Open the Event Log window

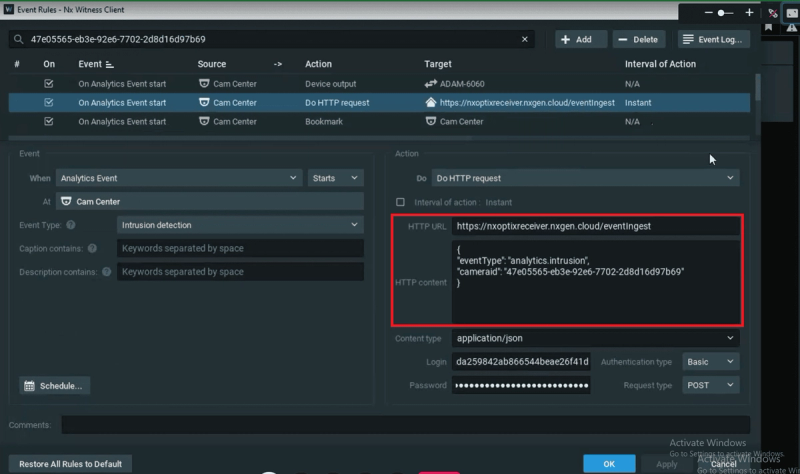713,39
